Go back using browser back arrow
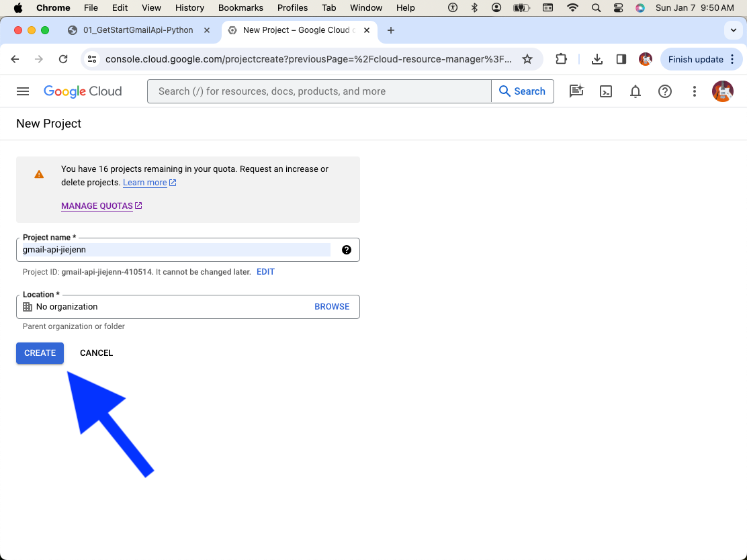This screenshot has width=747, height=560. 15,59
